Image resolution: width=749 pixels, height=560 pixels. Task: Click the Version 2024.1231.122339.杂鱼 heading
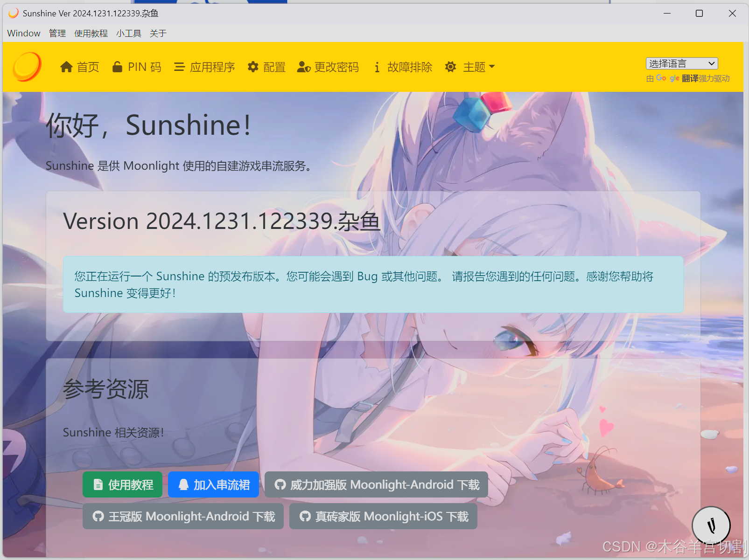222,221
